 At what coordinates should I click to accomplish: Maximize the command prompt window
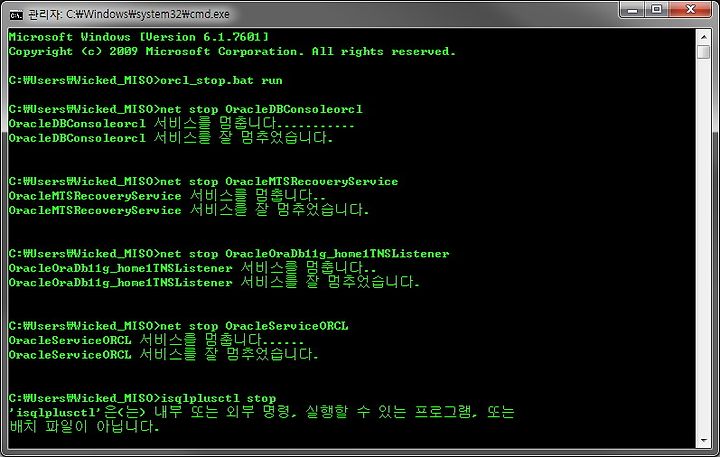pyautogui.click(x=657, y=9)
